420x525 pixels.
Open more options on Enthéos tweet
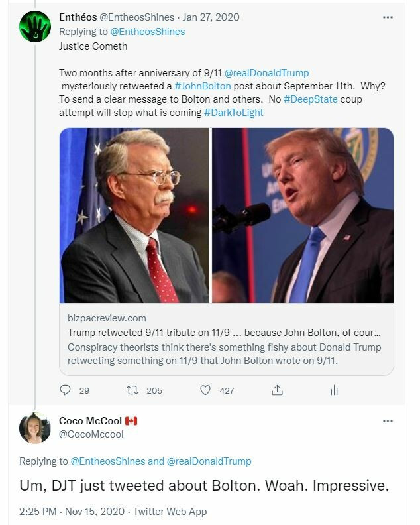(x=388, y=17)
